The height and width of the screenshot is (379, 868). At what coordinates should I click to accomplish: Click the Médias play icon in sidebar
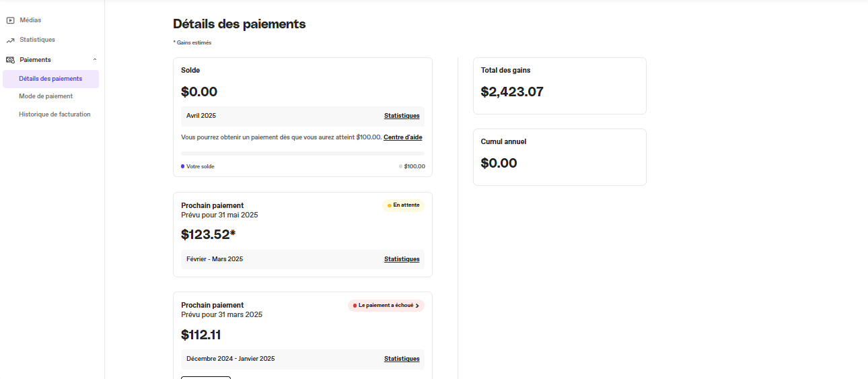point(10,20)
